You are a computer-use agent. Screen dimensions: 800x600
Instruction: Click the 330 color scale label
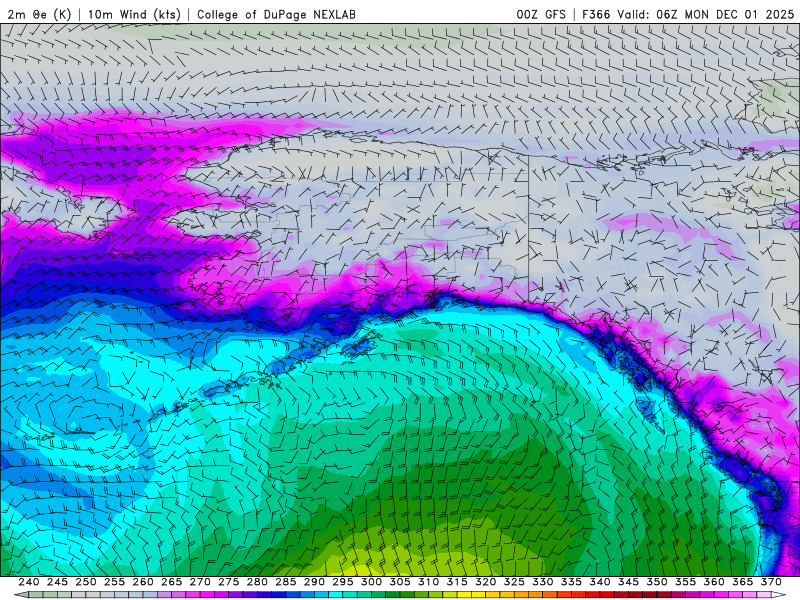[543, 582]
